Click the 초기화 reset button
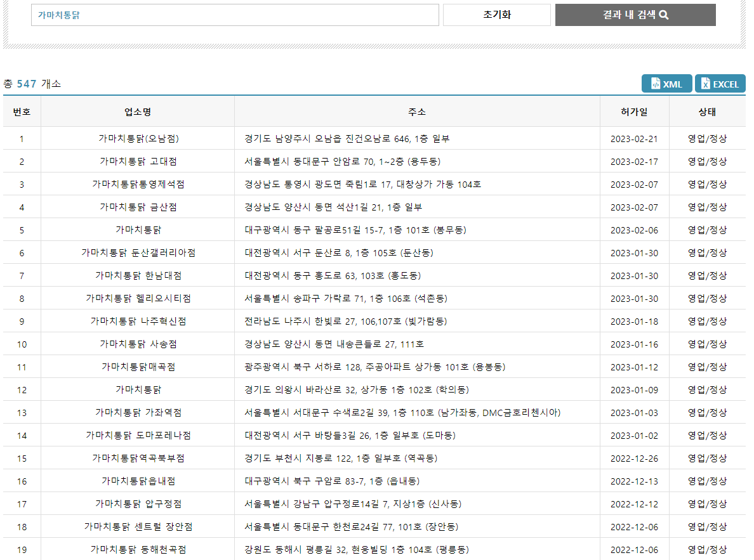 (497, 15)
